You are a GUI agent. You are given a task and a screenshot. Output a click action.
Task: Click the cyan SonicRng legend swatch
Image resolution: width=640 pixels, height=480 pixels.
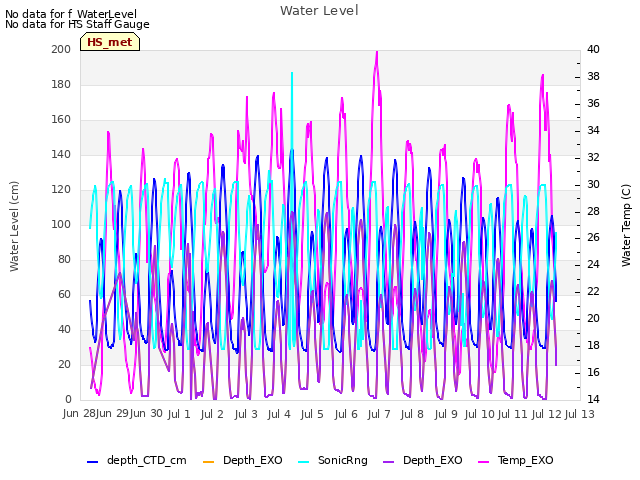[x=303, y=462]
